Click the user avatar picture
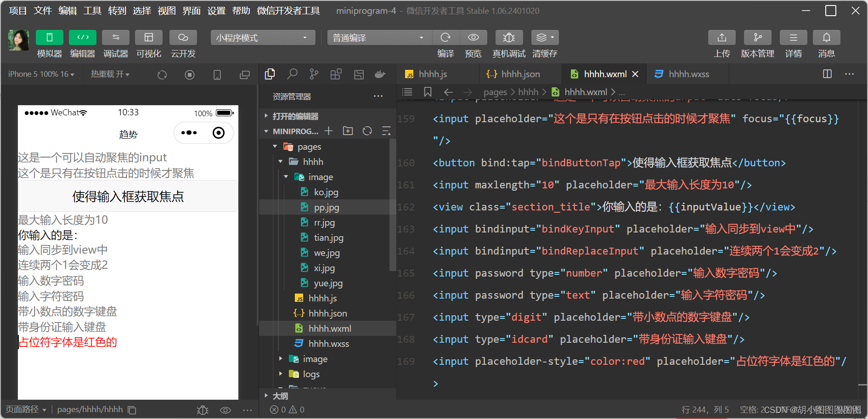Screen dimensions: 868x419 (19, 40)
